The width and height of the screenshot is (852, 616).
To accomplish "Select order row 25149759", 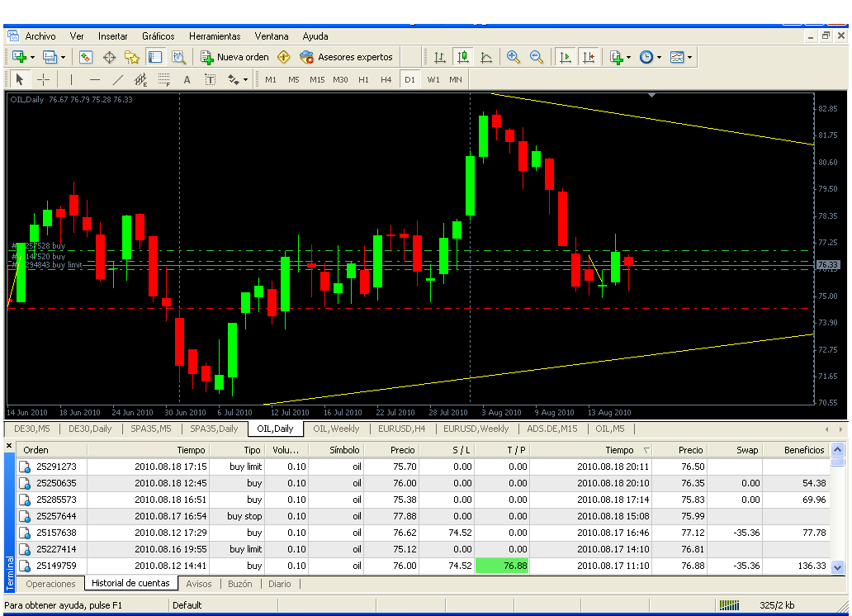I will click(x=424, y=566).
